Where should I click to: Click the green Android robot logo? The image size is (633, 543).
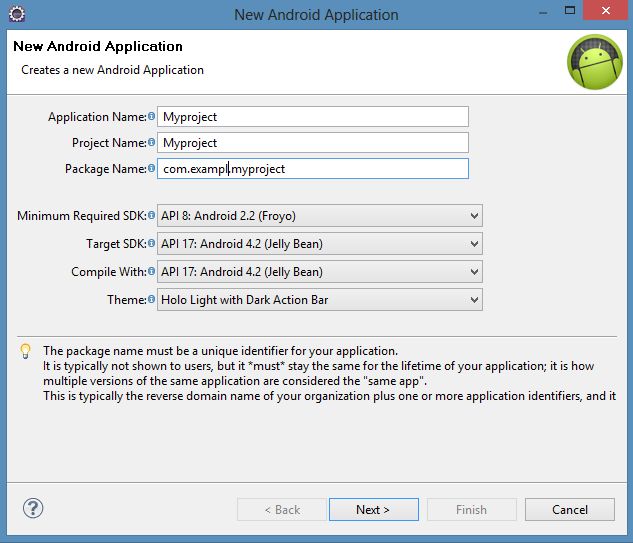(594, 62)
